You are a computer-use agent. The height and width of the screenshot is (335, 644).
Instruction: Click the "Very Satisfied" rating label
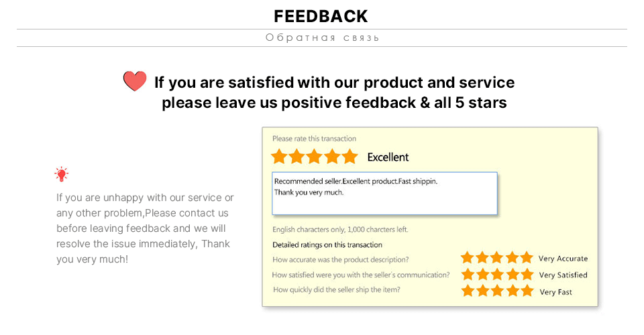pos(563,275)
